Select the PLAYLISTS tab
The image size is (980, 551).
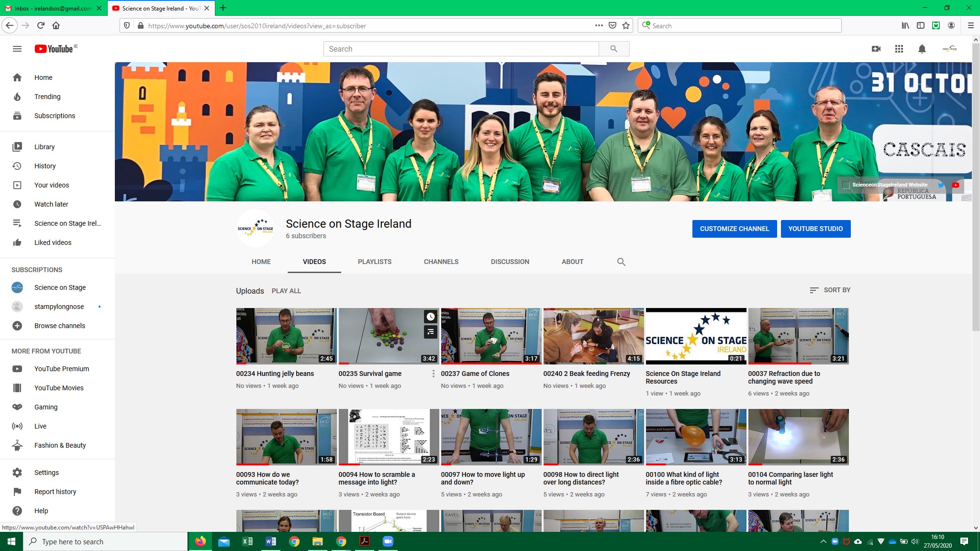[x=375, y=262]
